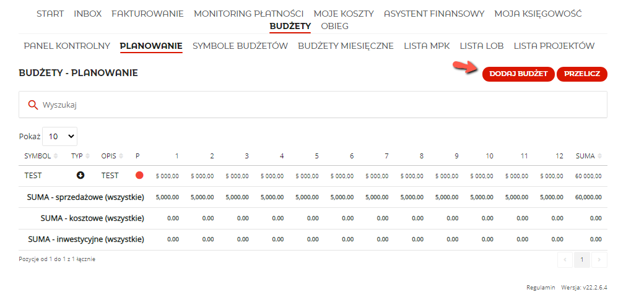Switch to PANEL KONTROLNY tab

67,46
